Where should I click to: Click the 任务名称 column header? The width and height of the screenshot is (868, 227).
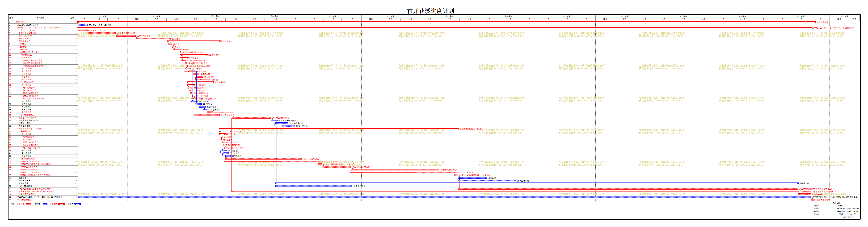coord(40,18)
